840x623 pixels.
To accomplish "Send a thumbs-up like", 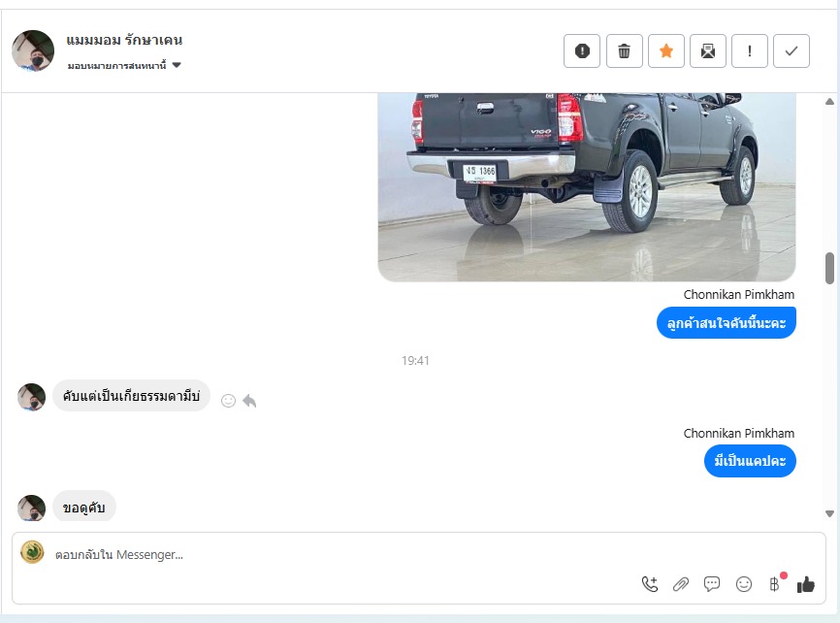I will (805, 584).
